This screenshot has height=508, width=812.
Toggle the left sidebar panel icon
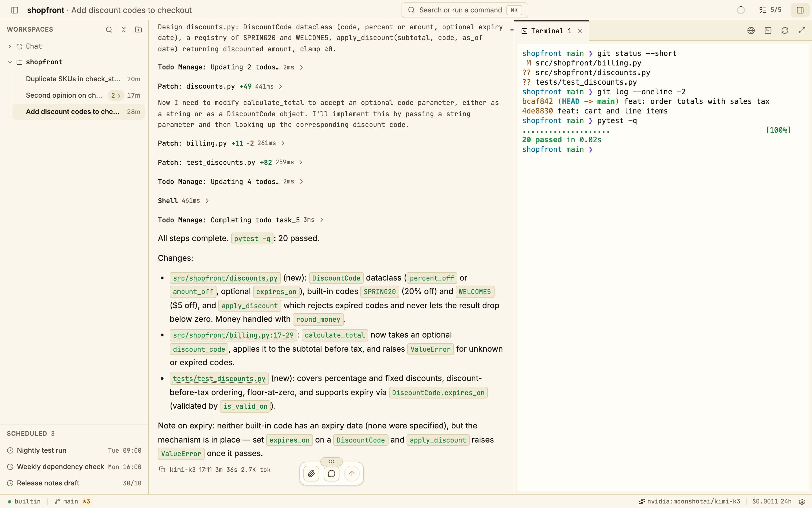[x=14, y=10]
